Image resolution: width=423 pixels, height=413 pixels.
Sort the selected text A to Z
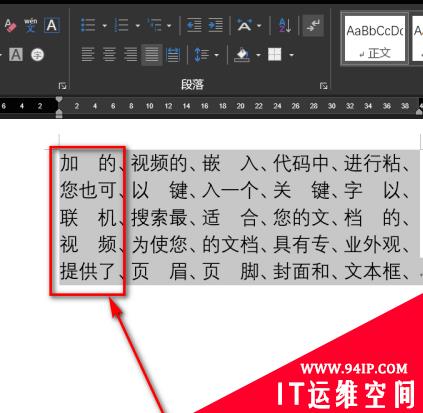tap(285, 25)
